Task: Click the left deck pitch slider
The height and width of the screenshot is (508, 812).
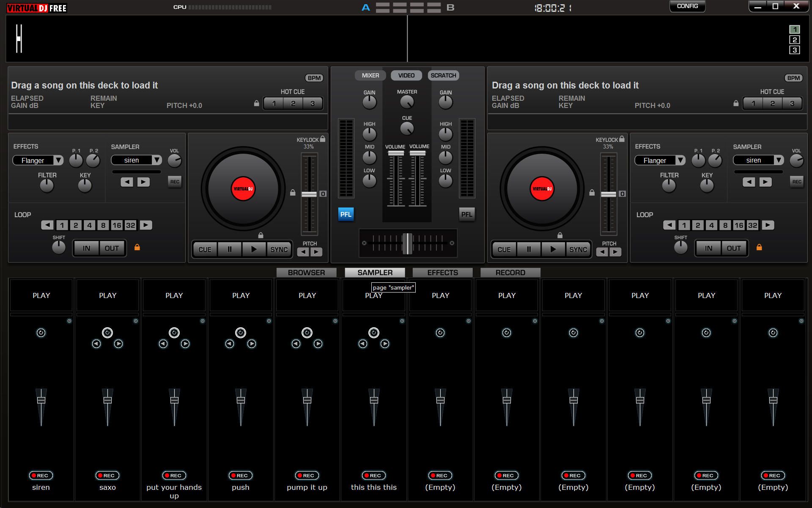Action: pos(309,194)
